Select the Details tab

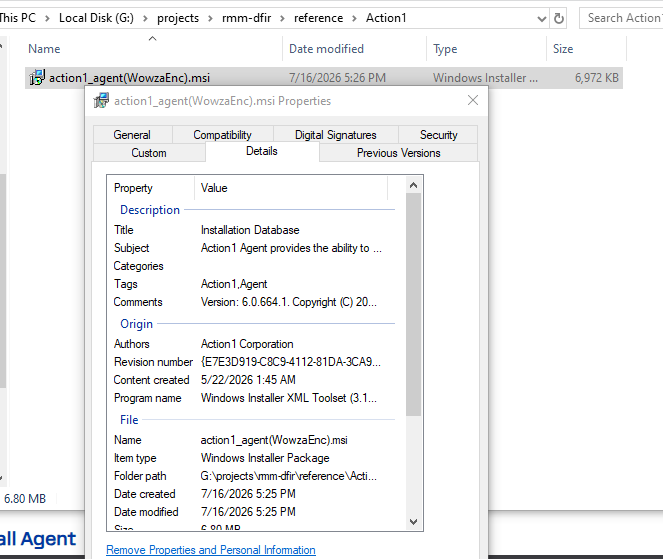pos(262,151)
